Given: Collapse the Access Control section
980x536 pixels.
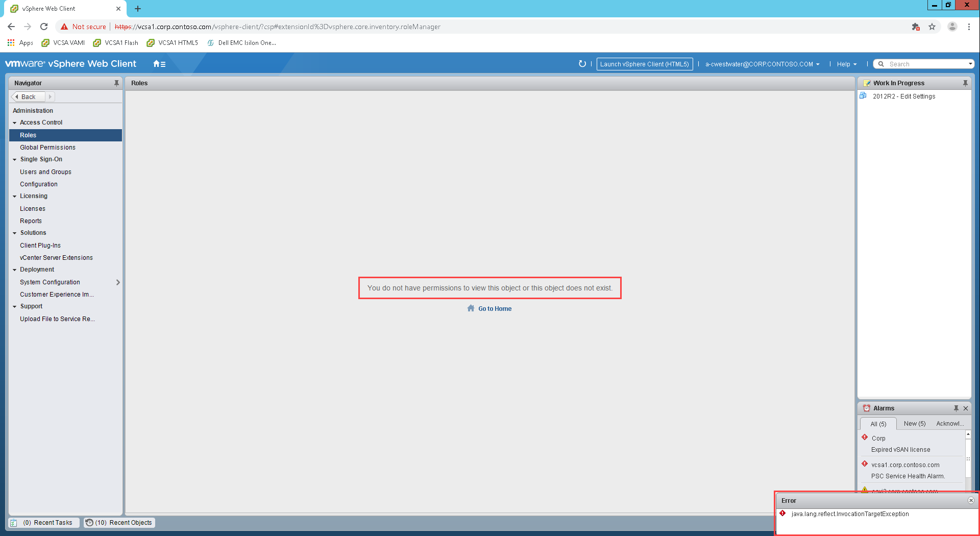Looking at the screenshot, I should pos(15,123).
